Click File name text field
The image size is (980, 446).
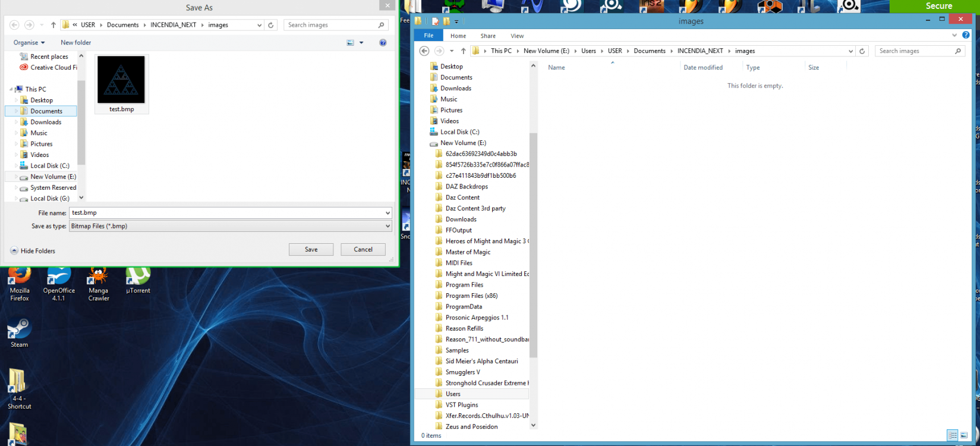pyautogui.click(x=231, y=213)
